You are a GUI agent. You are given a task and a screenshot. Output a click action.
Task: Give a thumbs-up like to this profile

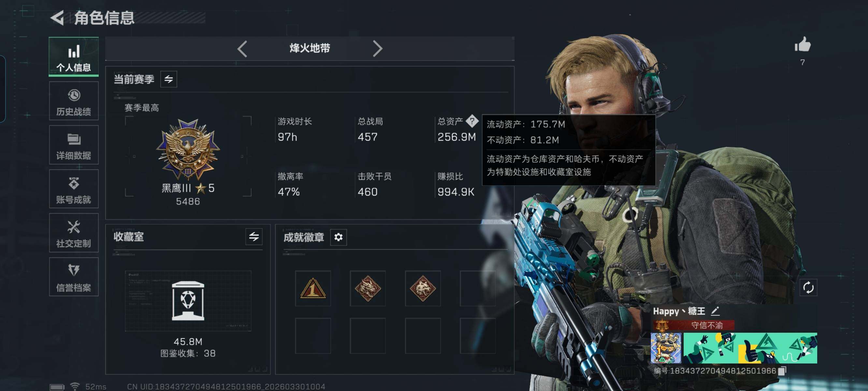(803, 45)
